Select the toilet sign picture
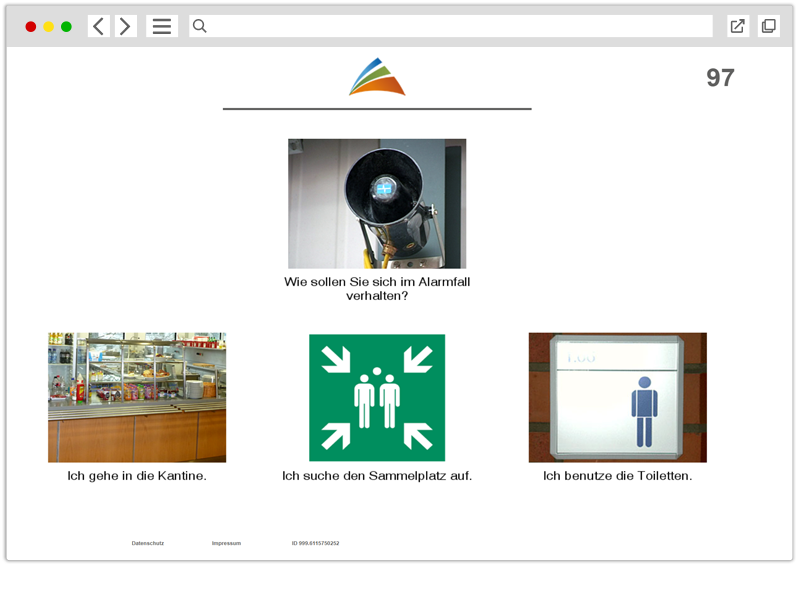 tap(617, 397)
